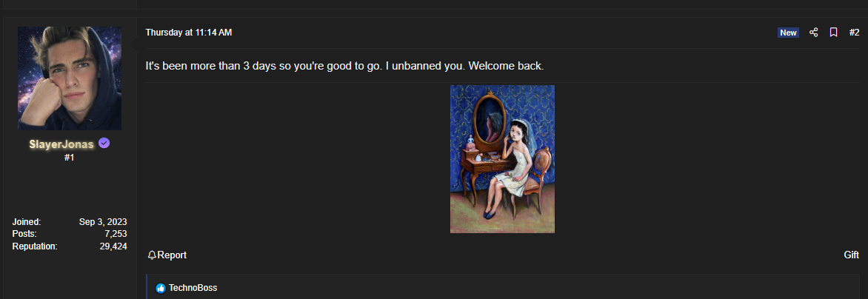
Task: Click the purple verified badge beside SlayerJonas
Action: point(104,143)
